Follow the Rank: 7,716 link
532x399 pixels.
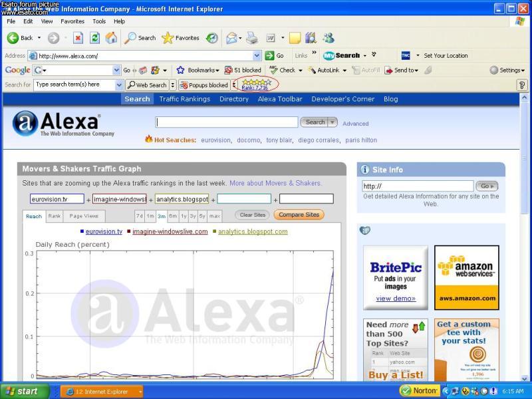pos(255,88)
